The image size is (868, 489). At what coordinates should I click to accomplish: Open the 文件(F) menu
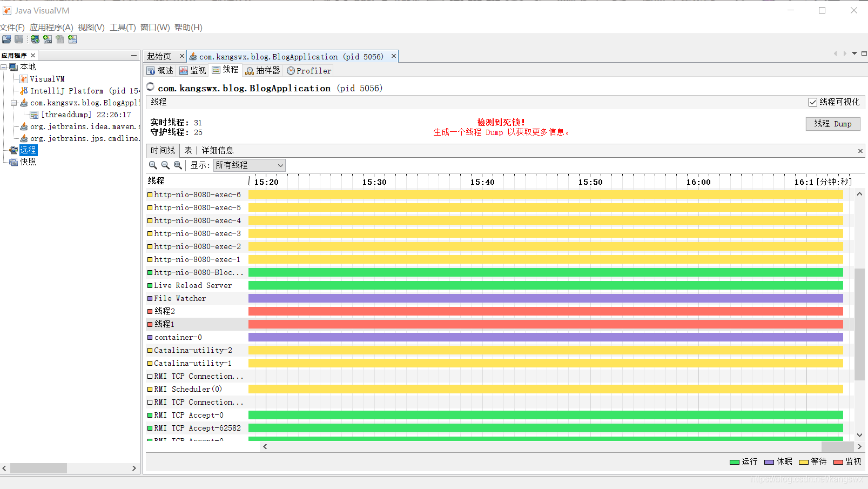pyautogui.click(x=12, y=28)
